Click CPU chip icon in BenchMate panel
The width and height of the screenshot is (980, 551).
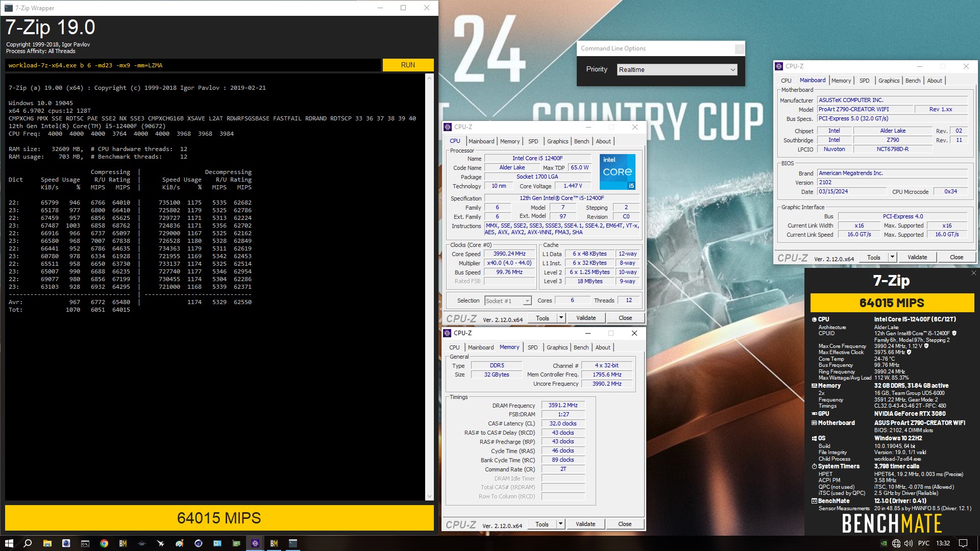(815, 319)
